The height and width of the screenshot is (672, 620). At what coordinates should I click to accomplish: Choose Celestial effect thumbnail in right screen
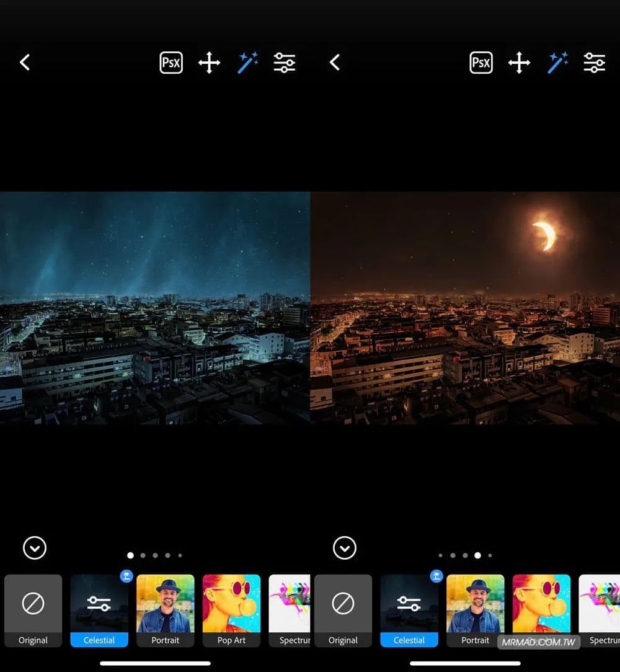coord(409,611)
